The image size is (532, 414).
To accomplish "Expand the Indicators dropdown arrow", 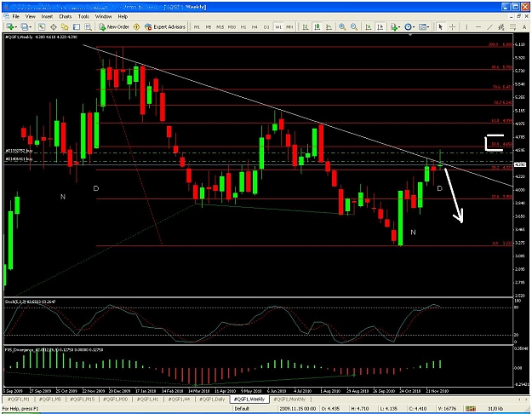I will tap(399, 26).
